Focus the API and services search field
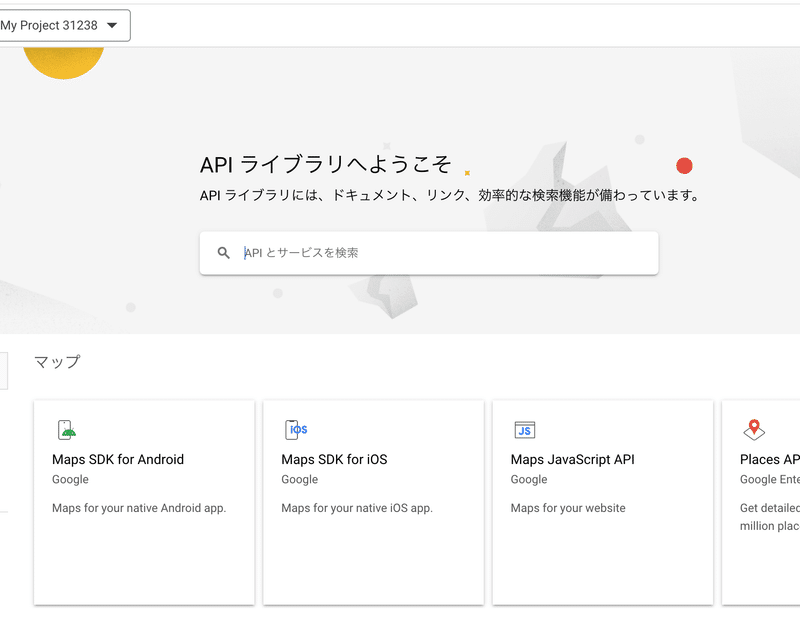Image resolution: width=800 pixels, height=636 pixels. (429, 253)
